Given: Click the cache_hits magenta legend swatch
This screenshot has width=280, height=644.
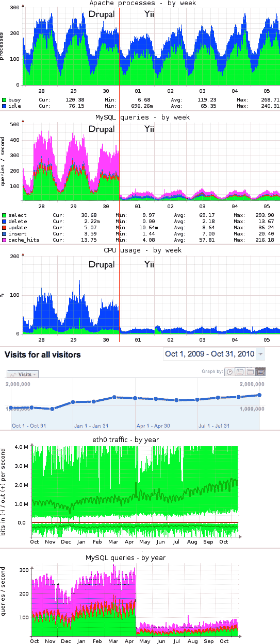Looking at the screenshot, I should (x=4, y=240).
